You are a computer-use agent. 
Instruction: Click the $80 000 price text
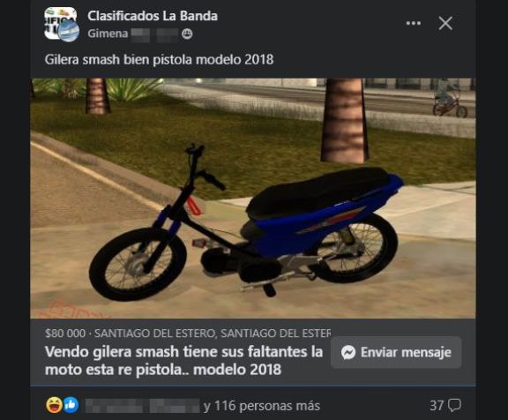click(65, 334)
